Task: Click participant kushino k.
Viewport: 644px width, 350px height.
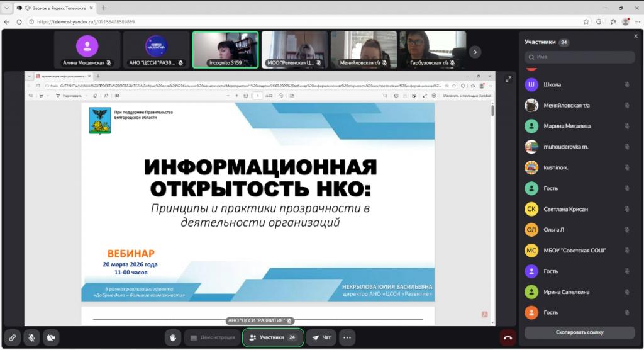Action: (x=579, y=168)
